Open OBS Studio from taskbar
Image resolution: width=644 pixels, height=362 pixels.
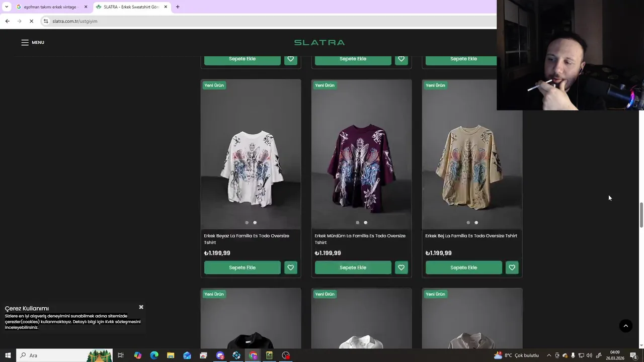(286, 355)
